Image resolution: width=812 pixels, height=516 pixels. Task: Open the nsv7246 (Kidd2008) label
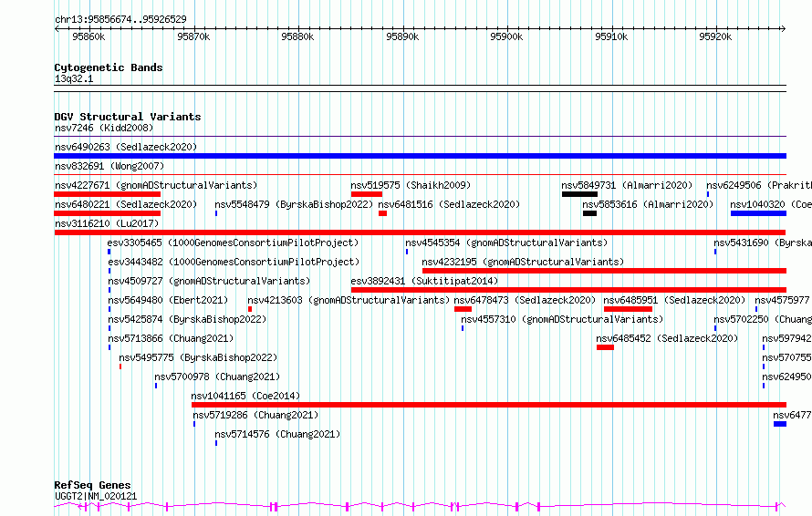click(x=104, y=128)
